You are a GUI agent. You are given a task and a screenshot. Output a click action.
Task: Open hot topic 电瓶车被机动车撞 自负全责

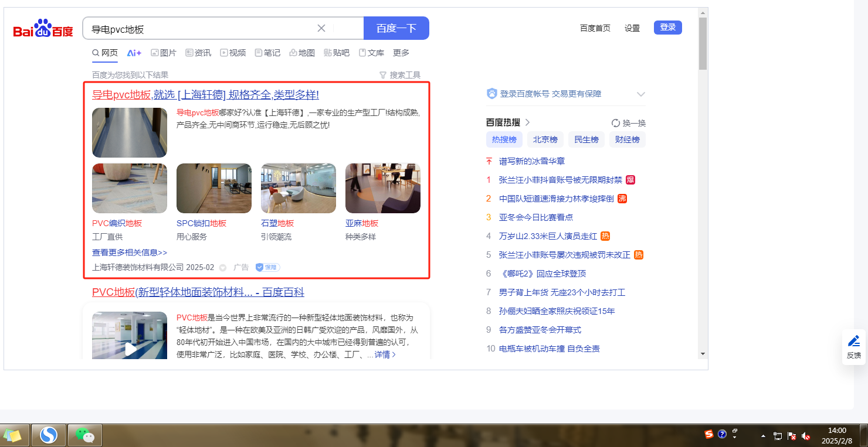[550, 349]
